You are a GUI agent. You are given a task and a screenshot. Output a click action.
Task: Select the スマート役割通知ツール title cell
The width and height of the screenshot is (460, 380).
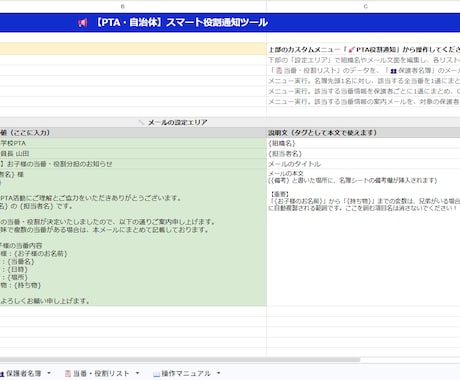230,23
